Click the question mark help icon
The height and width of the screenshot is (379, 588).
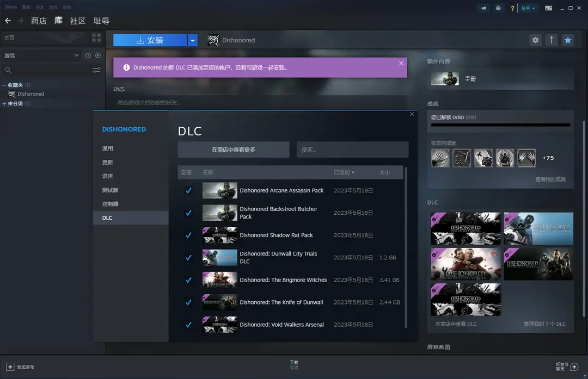(x=512, y=8)
